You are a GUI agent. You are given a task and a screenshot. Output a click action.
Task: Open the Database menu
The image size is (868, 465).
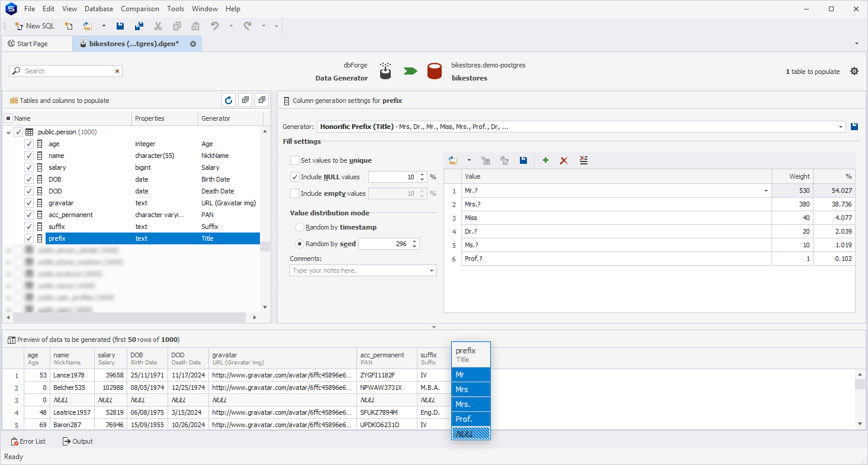99,9
